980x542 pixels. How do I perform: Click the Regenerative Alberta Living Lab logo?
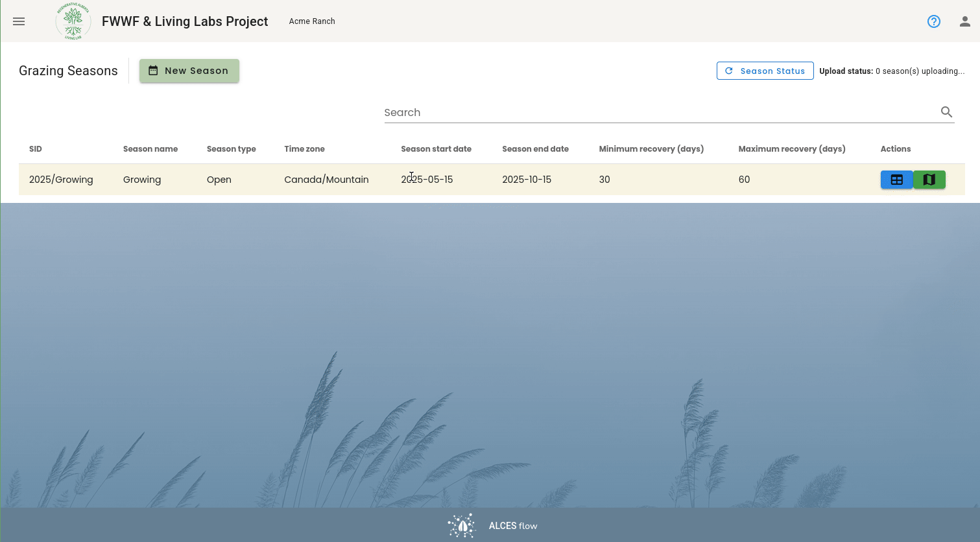[x=73, y=21]
